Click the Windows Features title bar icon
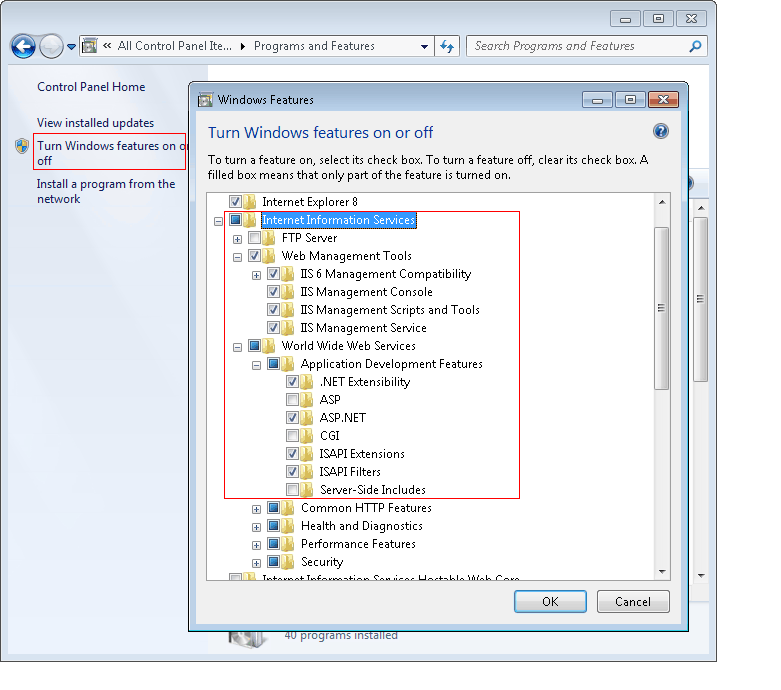Screen dimensions: 781x690 tap(205, 100)
